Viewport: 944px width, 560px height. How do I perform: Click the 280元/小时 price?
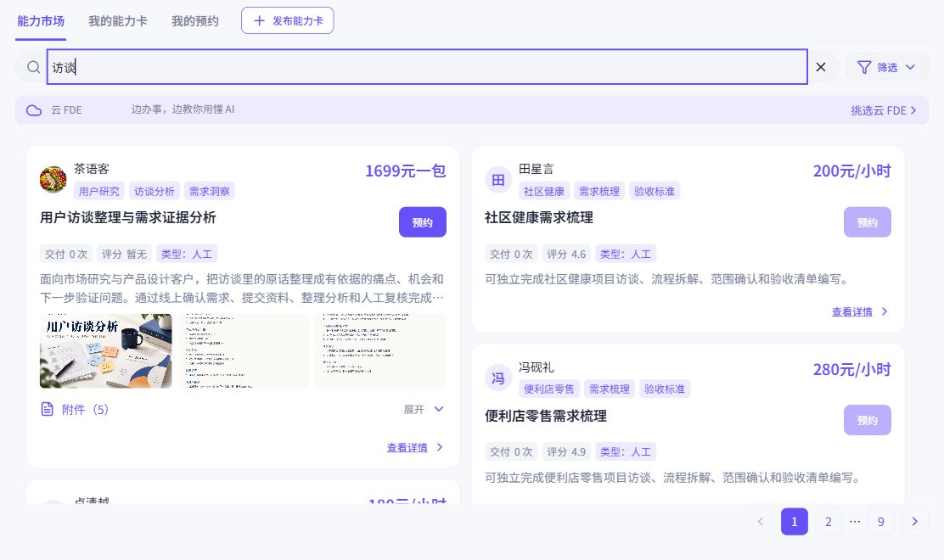coord(851,369)
